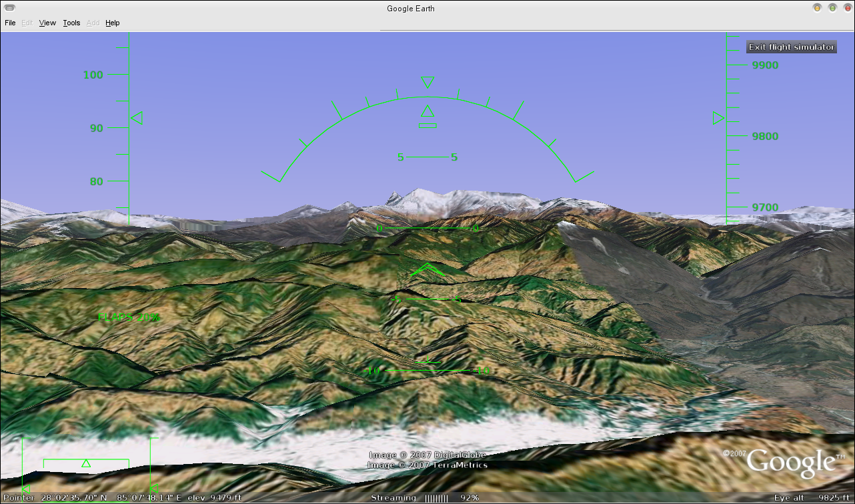Open the Help menu
855x504 pixels.
pyautogui.click(x=113, y=23)
